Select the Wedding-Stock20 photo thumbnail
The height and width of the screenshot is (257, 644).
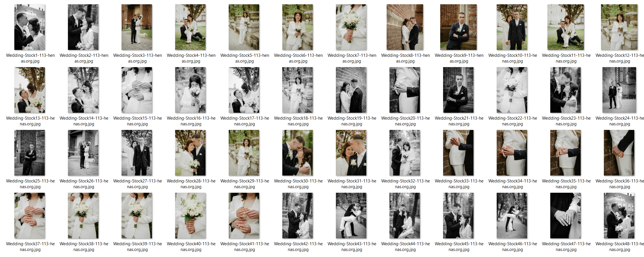pos(405,90)
